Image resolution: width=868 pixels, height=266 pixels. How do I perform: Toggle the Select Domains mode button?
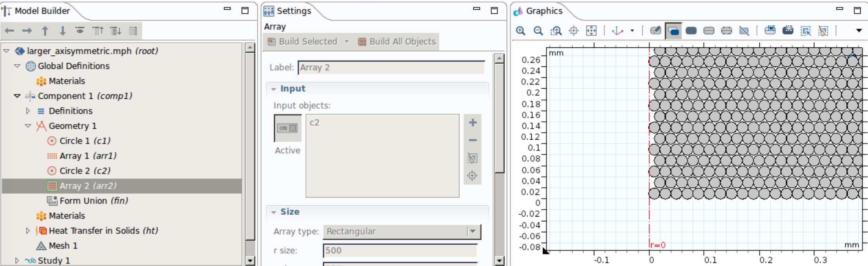[x=691, y=31]
